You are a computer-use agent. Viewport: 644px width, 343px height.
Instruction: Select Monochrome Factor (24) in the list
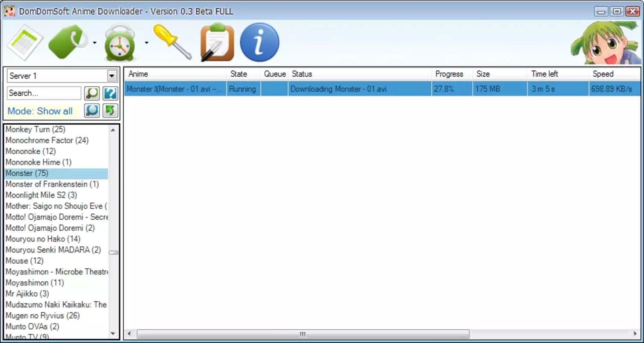56,140
